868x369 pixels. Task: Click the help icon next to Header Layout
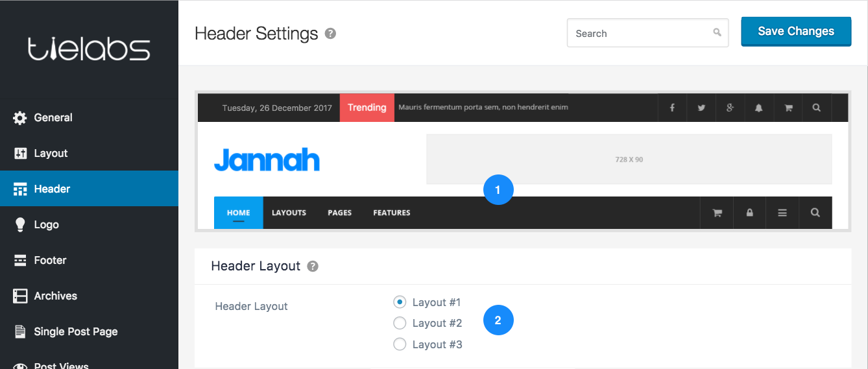coord(313,266)
